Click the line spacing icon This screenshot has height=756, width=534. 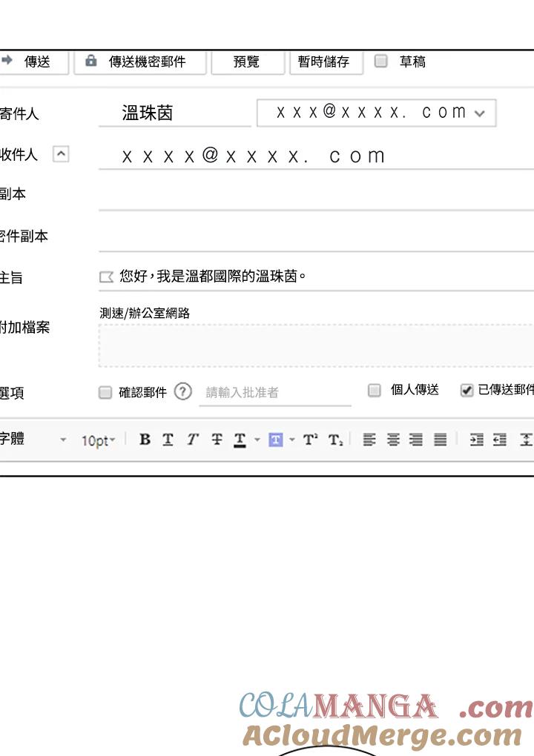[527, 440]
